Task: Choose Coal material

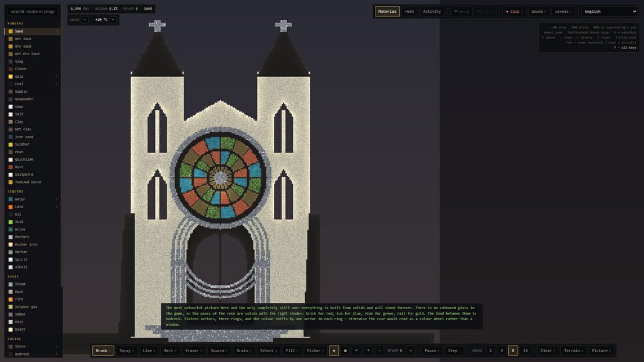Action: point(32,84)
